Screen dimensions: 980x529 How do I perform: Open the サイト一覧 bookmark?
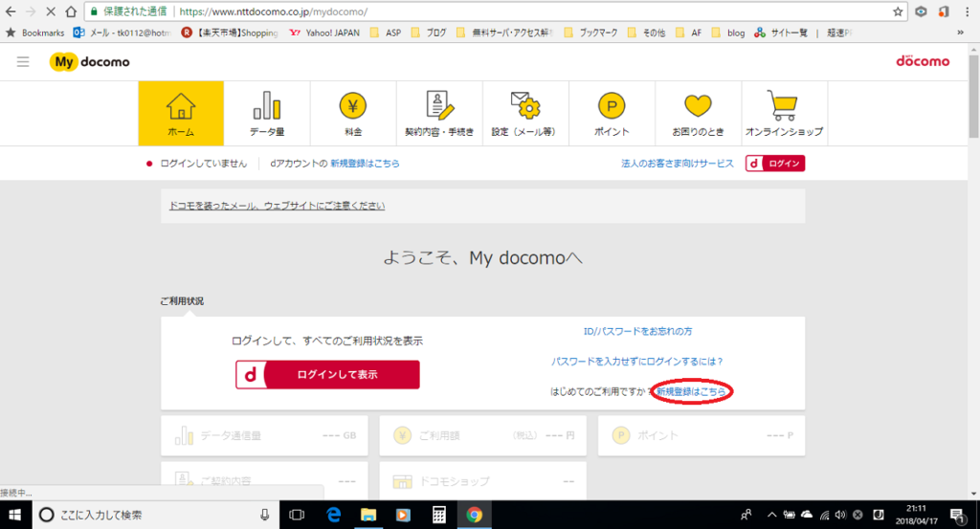(x=781, y=33)
